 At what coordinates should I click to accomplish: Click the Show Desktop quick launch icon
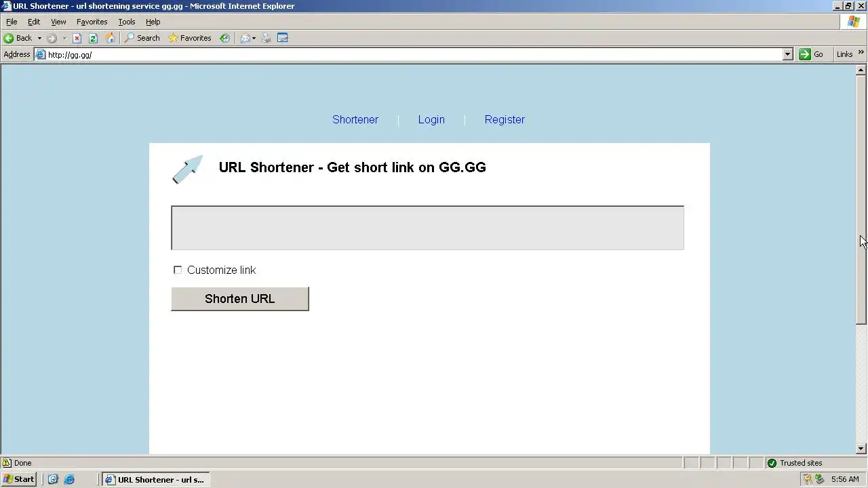point(54,479)
